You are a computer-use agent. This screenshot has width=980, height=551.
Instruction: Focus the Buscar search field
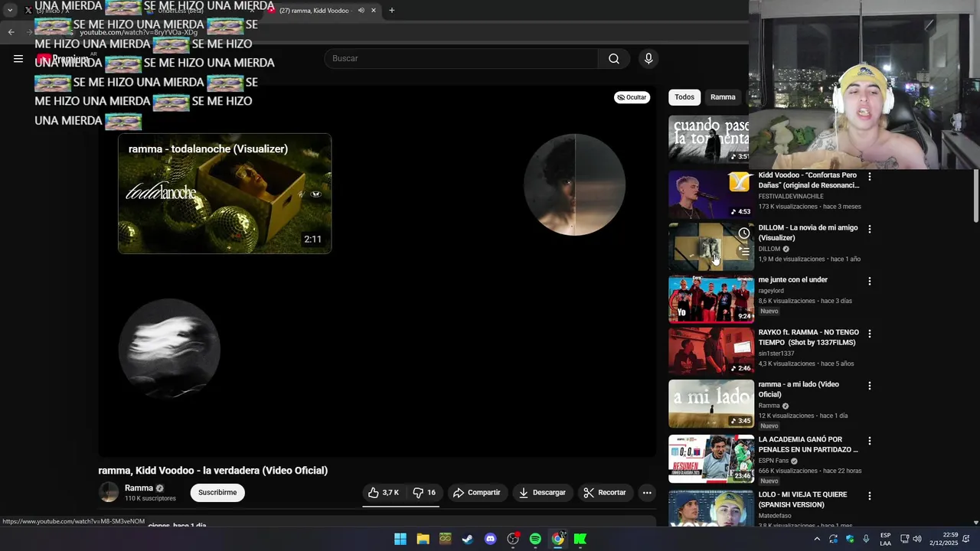pyautogui.click(x=461, y=59)
